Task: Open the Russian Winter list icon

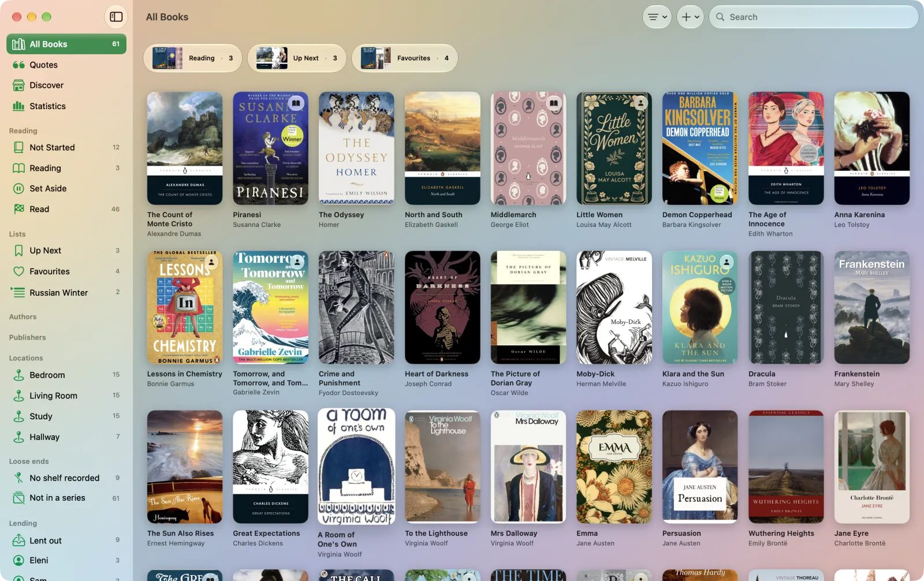Action: coord(18,293)
